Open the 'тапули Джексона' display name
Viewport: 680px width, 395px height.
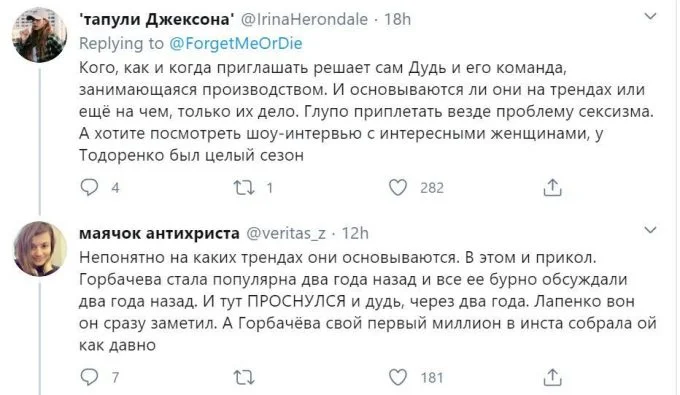157,20
